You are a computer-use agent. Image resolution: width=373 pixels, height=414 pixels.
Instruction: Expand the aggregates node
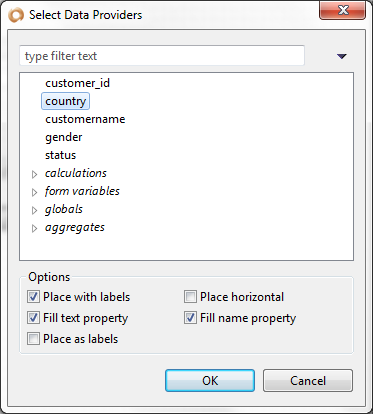click(x=34, y=228)
